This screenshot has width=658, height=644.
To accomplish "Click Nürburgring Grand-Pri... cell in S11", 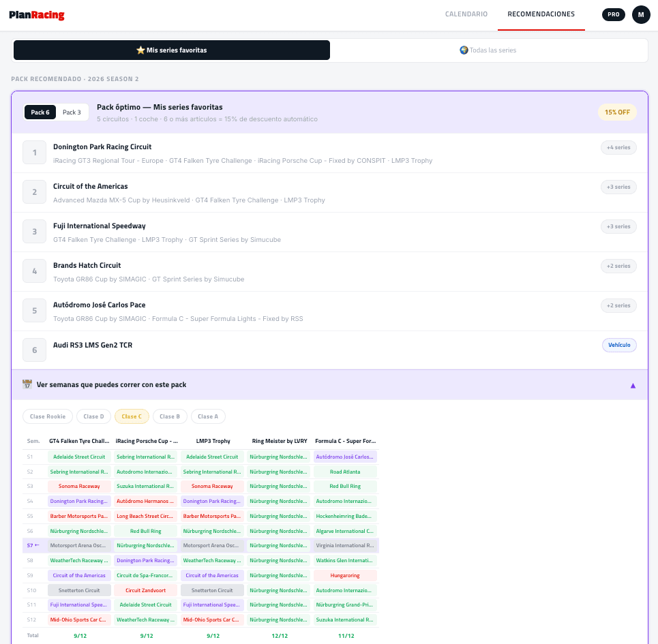I will click(x=345, y=605).
